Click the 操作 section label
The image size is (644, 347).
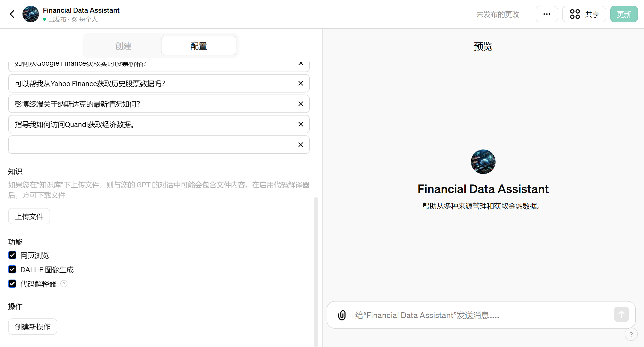(15, 306)
